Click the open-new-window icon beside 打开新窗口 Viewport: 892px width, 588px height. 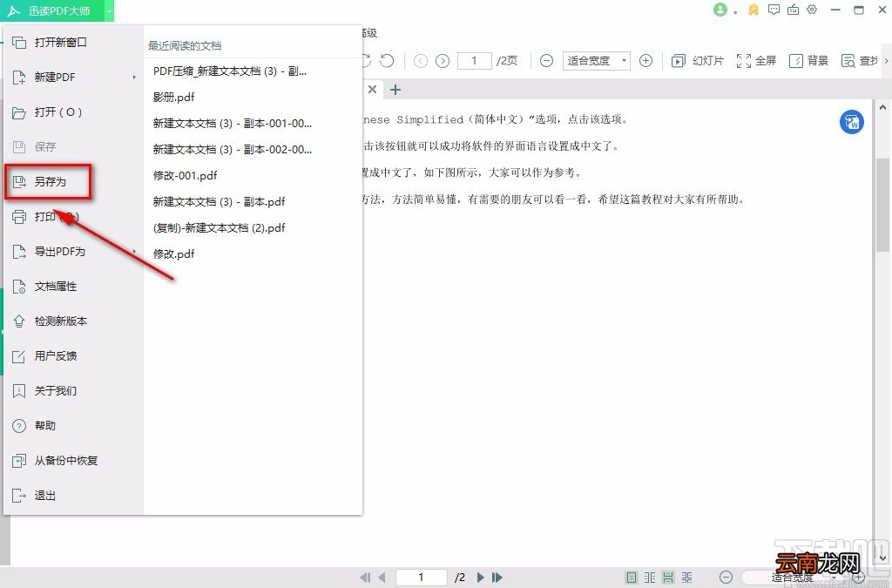[x=19, y=43]
